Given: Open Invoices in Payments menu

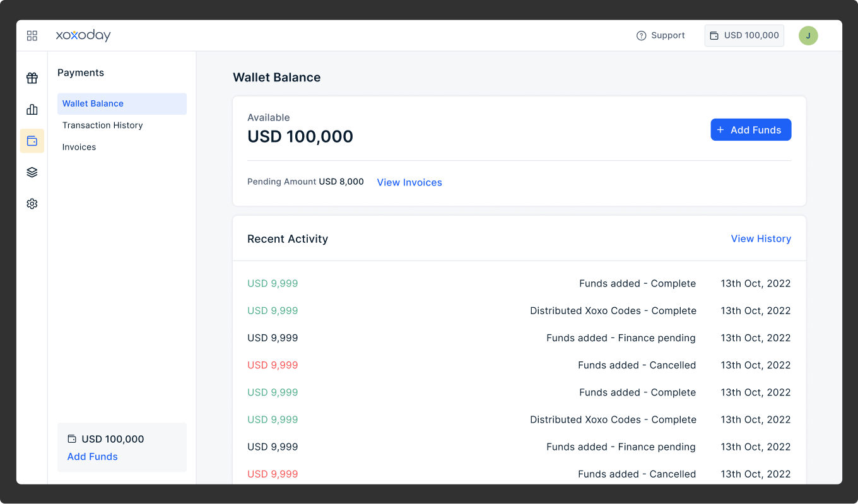Looking at the screenshot, I should click(x=79, y=147).
